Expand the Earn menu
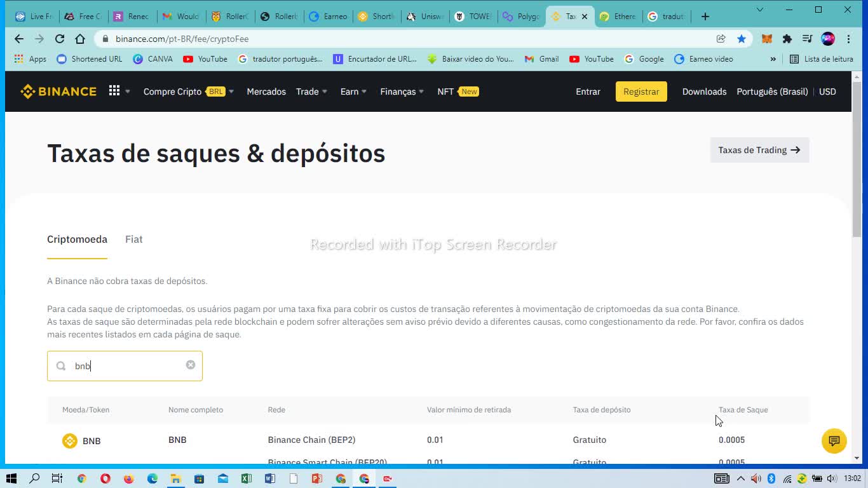868x488 pixels. pyautogui.click(x=353, y=91)
